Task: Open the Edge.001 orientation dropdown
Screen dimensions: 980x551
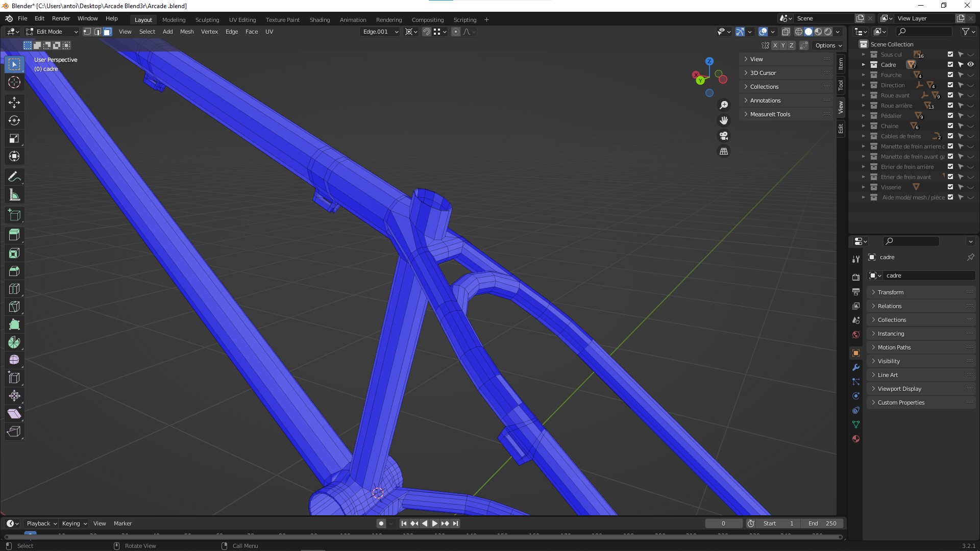Action: pyautogui.click(x=380, y=32)
